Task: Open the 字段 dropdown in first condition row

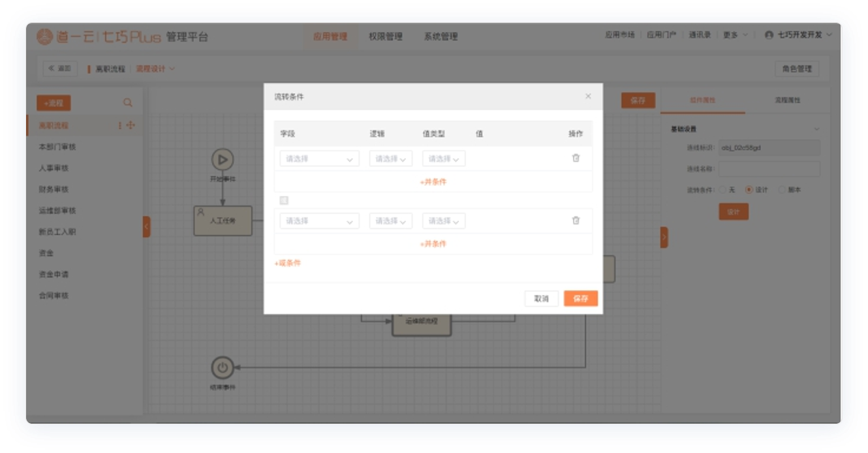Action: [319, 159]
